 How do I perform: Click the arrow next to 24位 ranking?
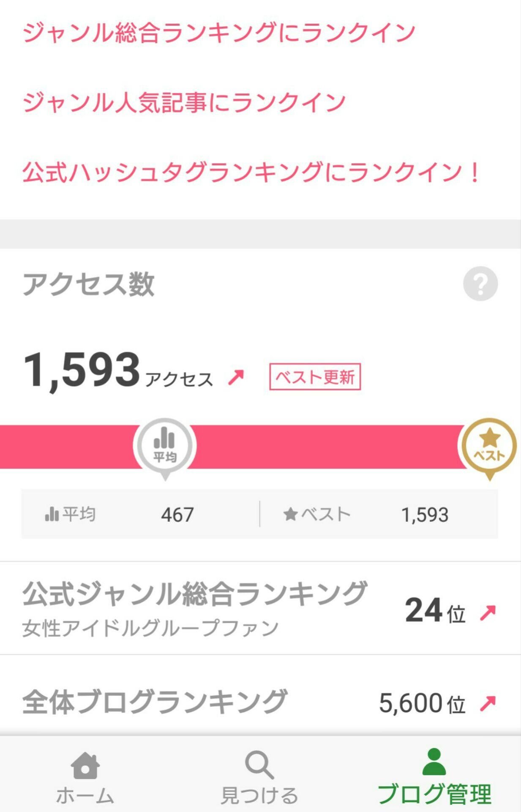coord(488,612)
